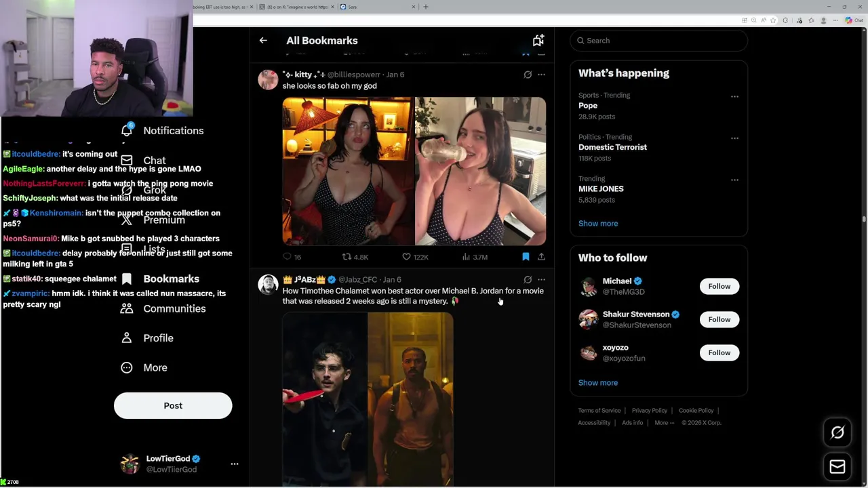
Task: Open Michael's profile picture
Action: click(x=589, y=286)
